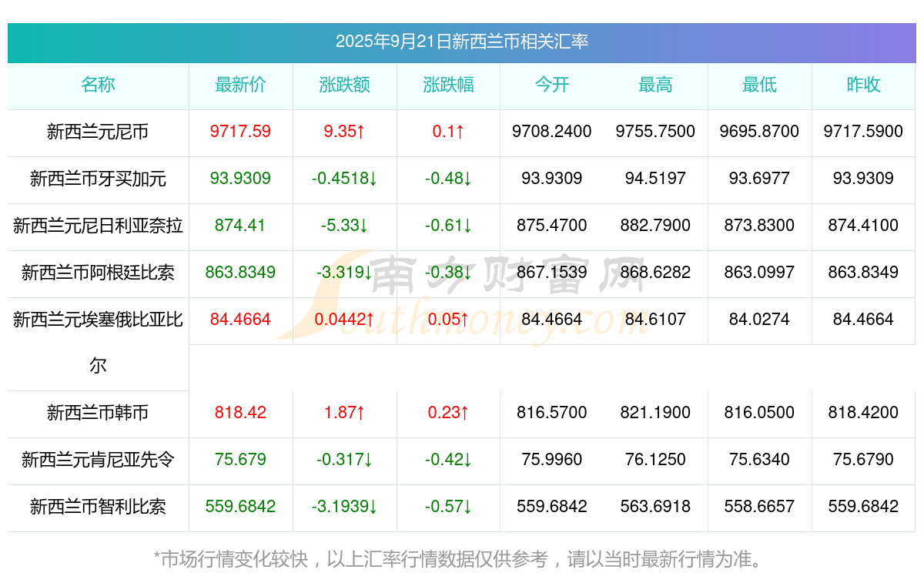The width and height of the screenshot is (924, 583).
Task: Click change percent 0.1↑
Action: click(448, 132)
